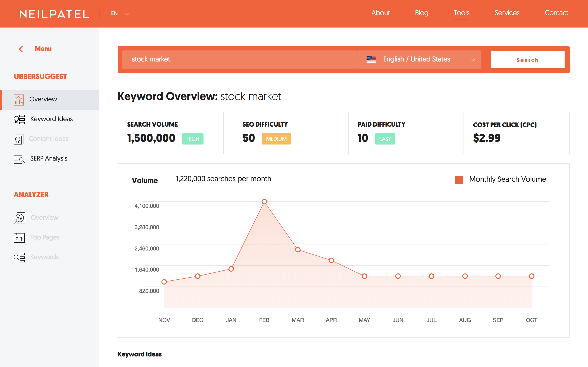Open SERP Analysis tool
This screenshot has width=588, height=367.
point(48,158)
